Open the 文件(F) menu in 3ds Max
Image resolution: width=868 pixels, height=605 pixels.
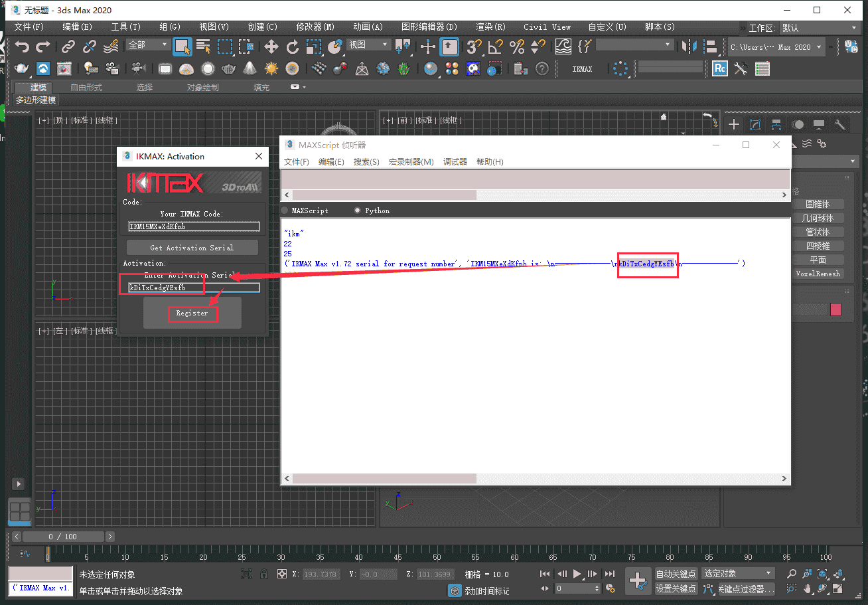pyautogui.click(x=29, y=27)
